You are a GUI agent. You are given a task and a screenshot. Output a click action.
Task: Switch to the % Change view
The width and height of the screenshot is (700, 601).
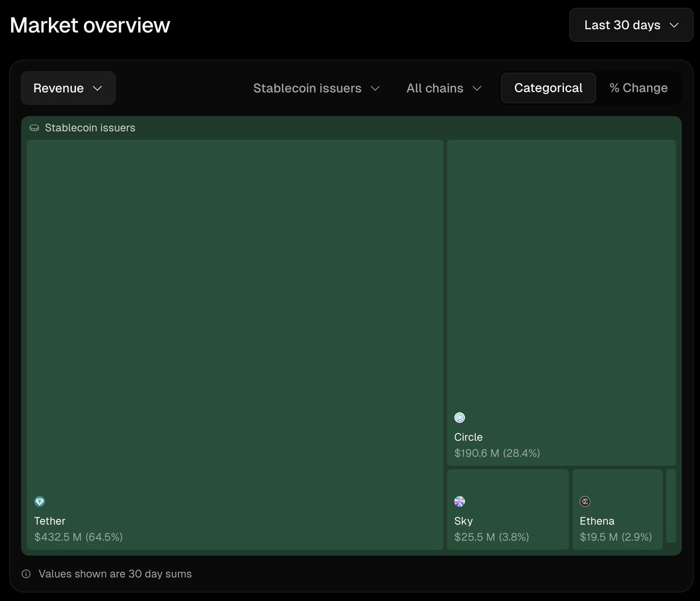coord(639,88)
